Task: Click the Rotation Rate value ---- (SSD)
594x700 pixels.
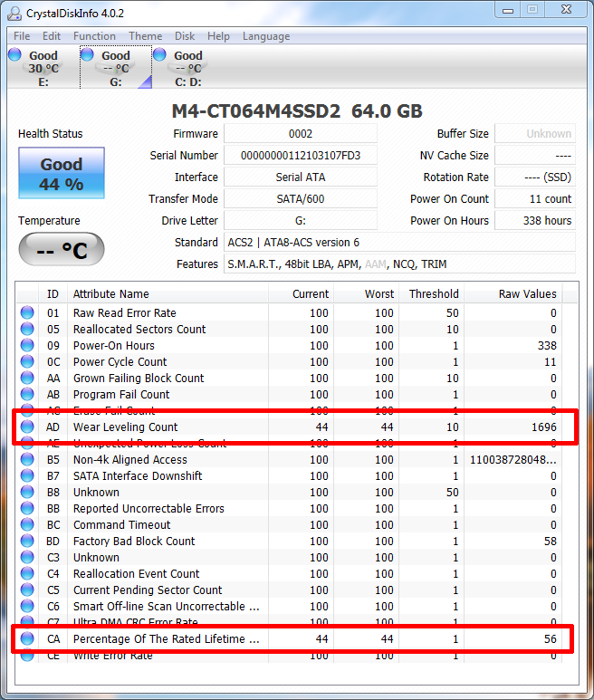Action: tap(535, 177)
